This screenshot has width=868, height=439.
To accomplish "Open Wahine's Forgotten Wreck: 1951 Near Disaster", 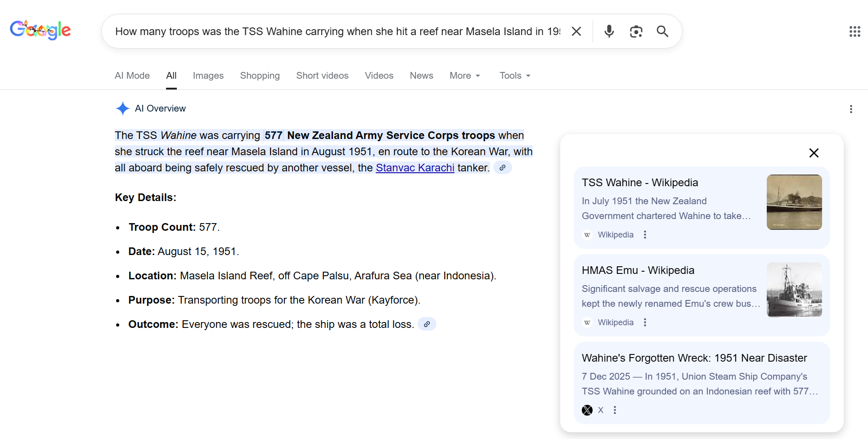I will coord(694,358).
